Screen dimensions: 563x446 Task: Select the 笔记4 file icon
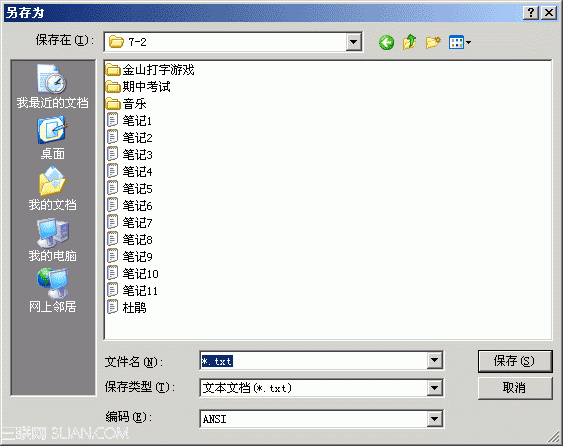[x=112, y=171]
